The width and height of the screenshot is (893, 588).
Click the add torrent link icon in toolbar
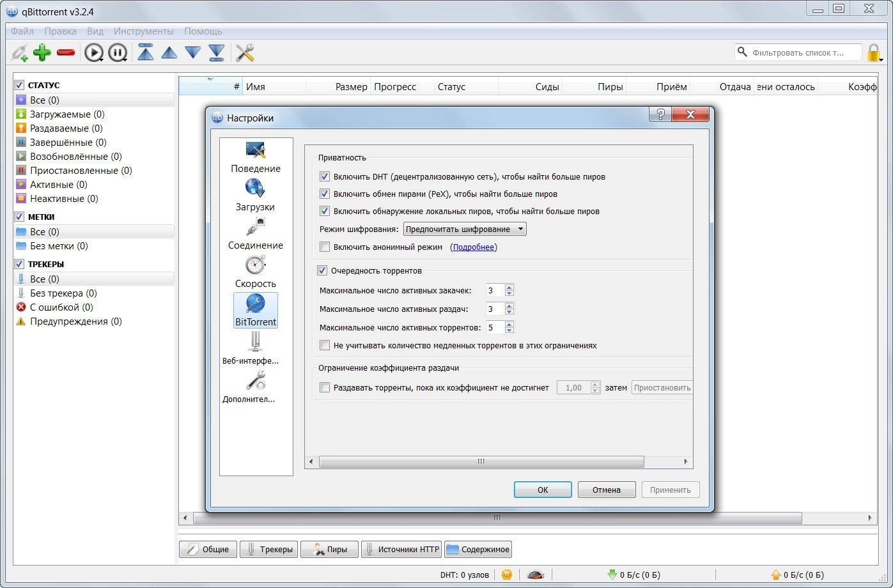click(x=20, y=53)
